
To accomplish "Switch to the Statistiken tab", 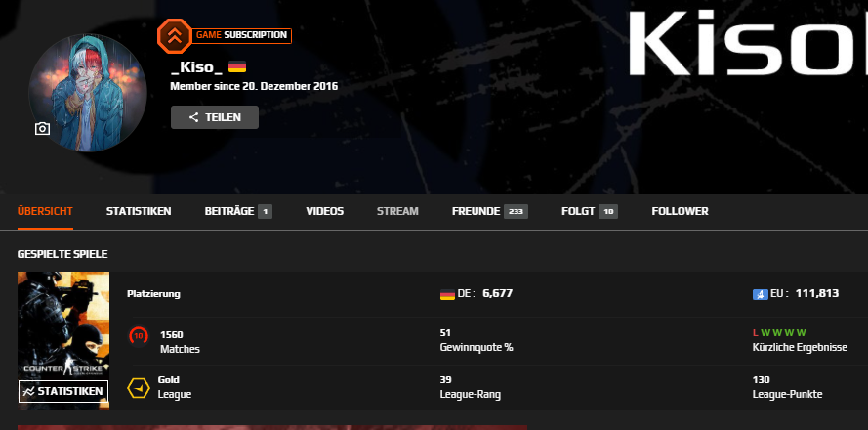I will point(139,211).
